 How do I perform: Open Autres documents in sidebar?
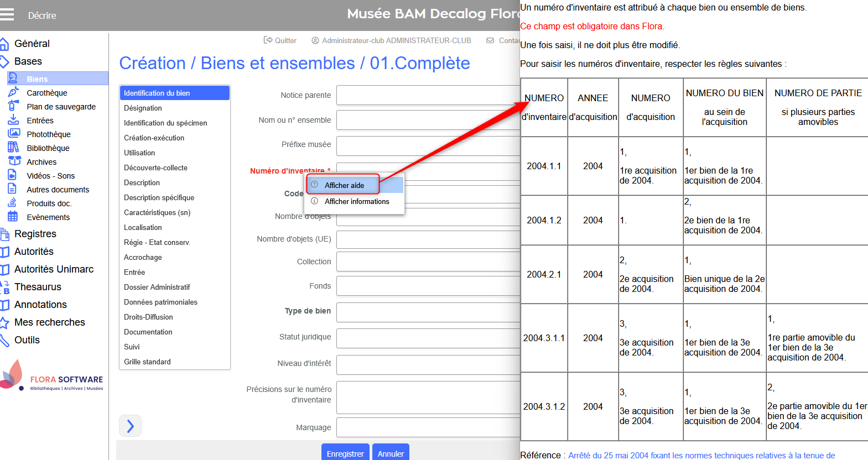click(x=58, y=190)
